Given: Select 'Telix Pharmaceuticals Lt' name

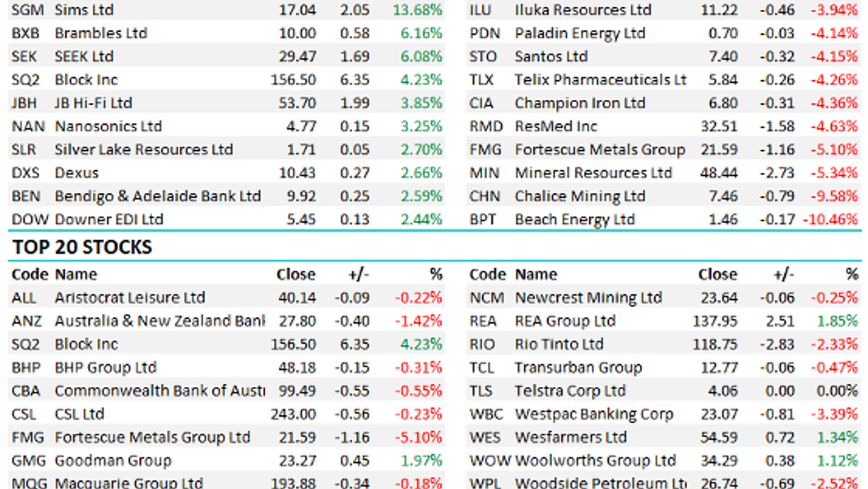Looking at the screenshot, I should click(600, 80).
